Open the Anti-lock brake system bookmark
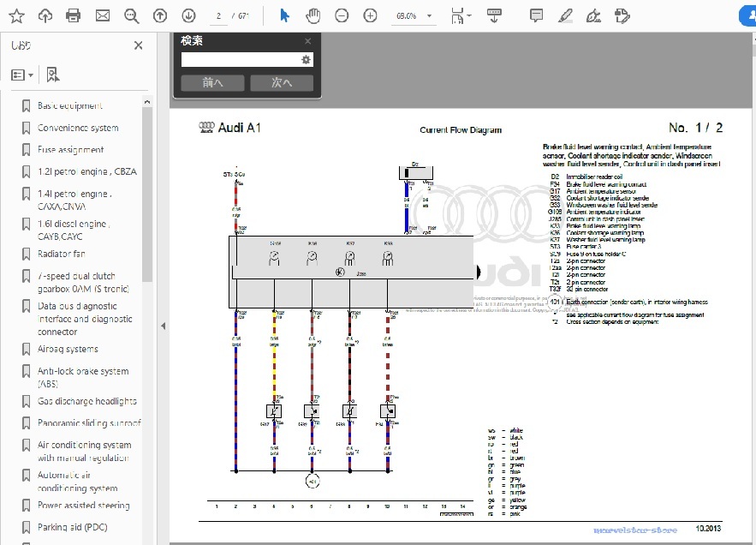The width and height of the screenshot is (756, 545). click(x=83, y=378)
